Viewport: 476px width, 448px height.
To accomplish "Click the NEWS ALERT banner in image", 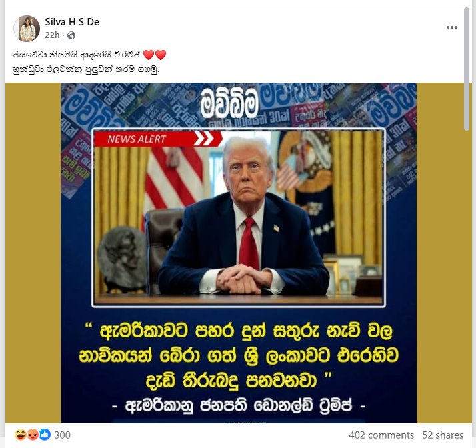I will (x=158, y=139).
